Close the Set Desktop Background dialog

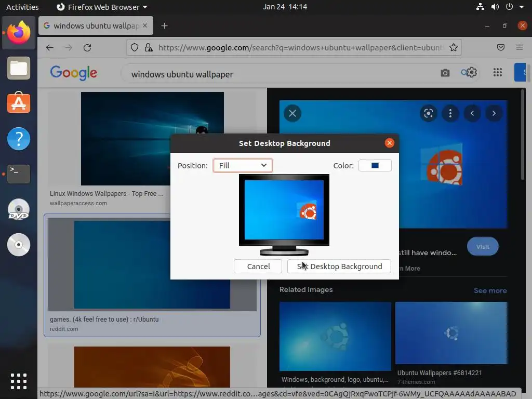point(390,143)
